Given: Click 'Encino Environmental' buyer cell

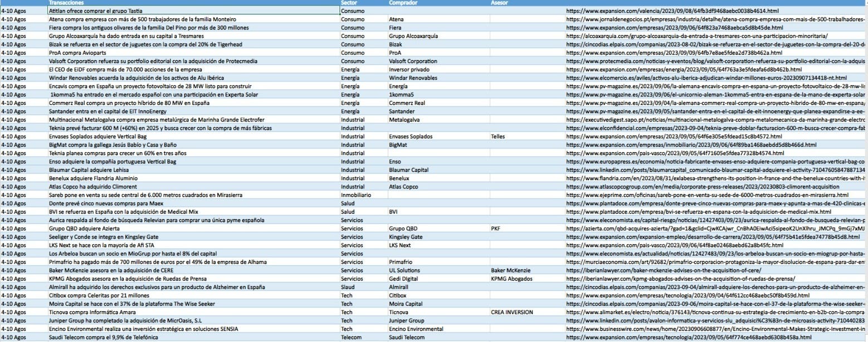Looking at the screenshot, I should click(x=438, y=329).
